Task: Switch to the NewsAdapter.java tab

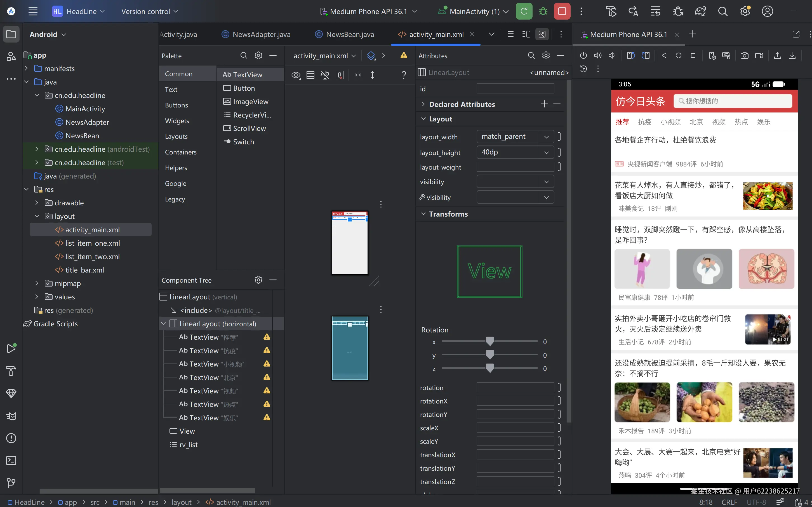Action: point(261,34)
